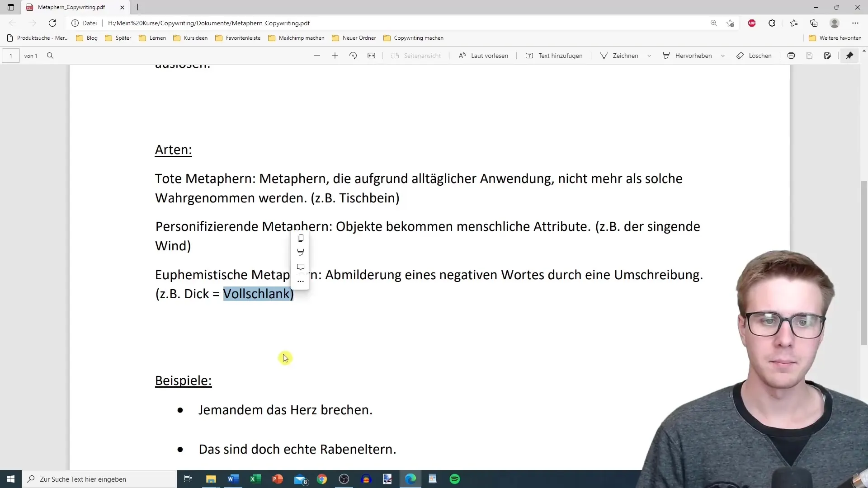868x488 pixels.
Task: Open the Windows Start menu
Action: (11, 479)
